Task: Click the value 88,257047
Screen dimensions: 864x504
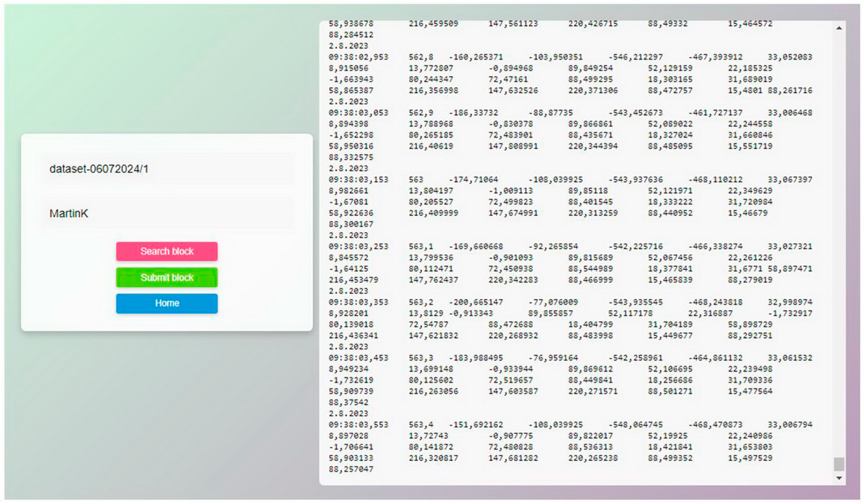Action: tap(351, 469)
